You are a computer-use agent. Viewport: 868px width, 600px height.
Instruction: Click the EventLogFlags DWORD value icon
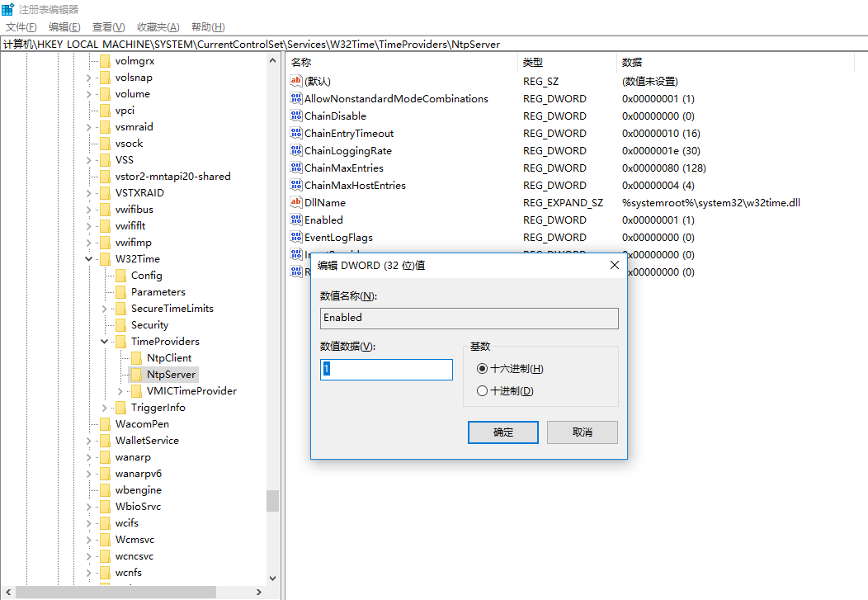coord(296,237)
